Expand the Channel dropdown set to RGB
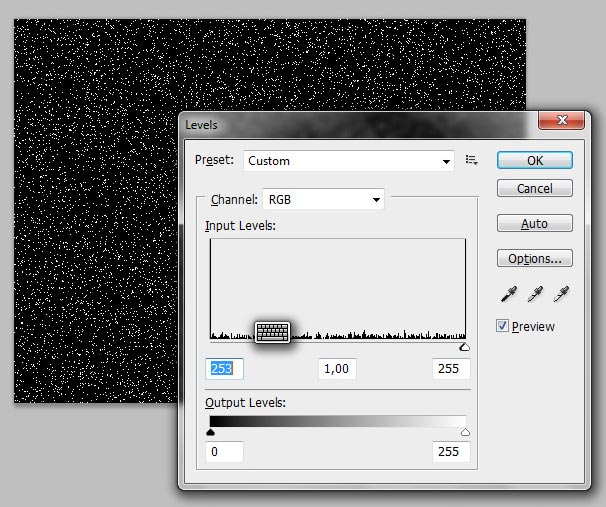 (323, 199)
